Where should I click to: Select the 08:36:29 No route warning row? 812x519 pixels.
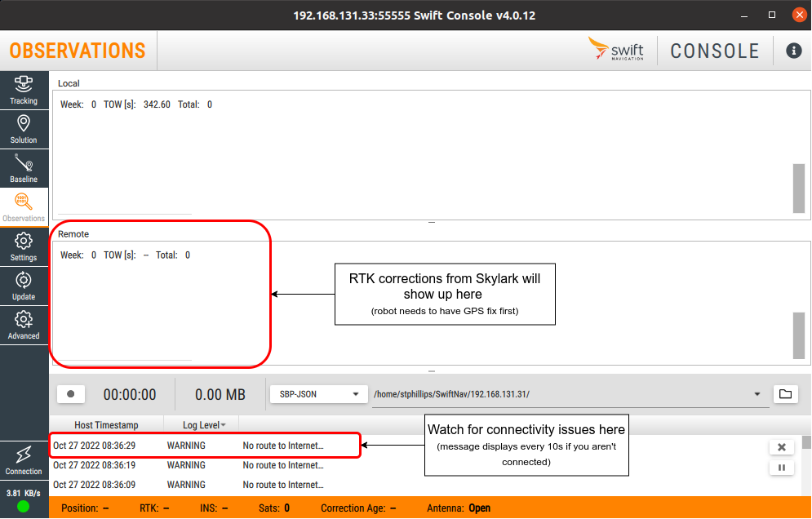coord(204,446)
